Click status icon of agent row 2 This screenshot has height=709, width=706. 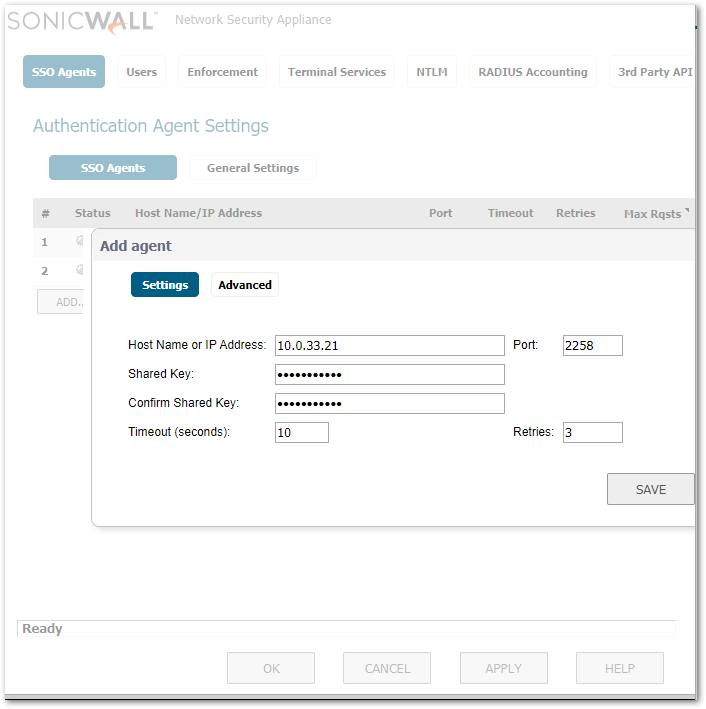point(80,270)
